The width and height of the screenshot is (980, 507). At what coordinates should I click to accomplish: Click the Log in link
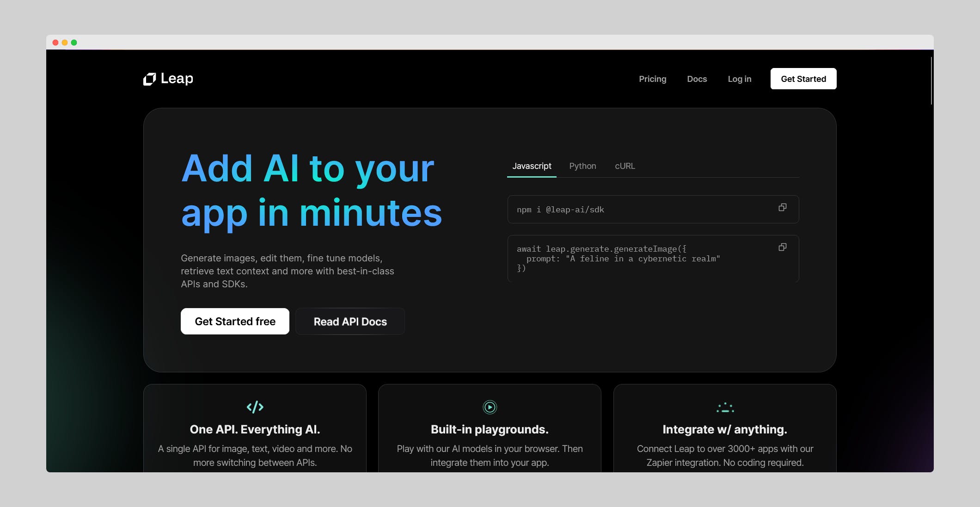[x=739, y=79]
